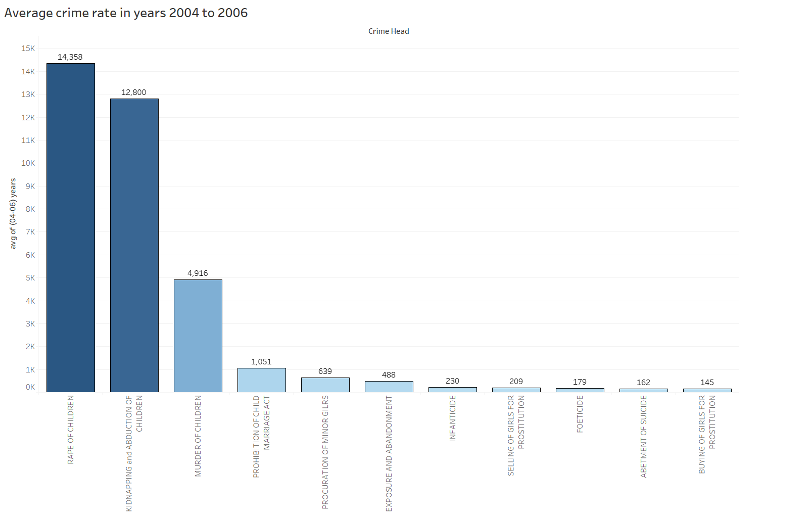Viewport: 812px width, 518px height.
Task: Click the FOETICIDE axis label
Action: [580, 414]
